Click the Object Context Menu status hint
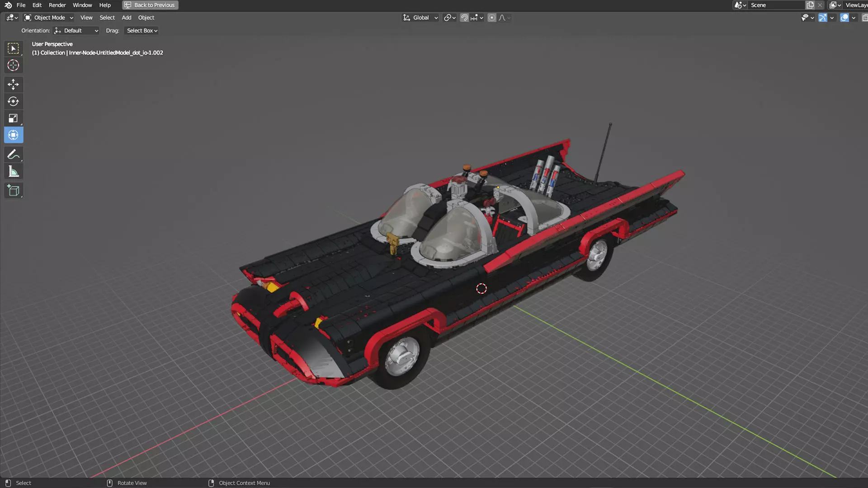This screenshot has height=488, width=868. coord(239,483)
